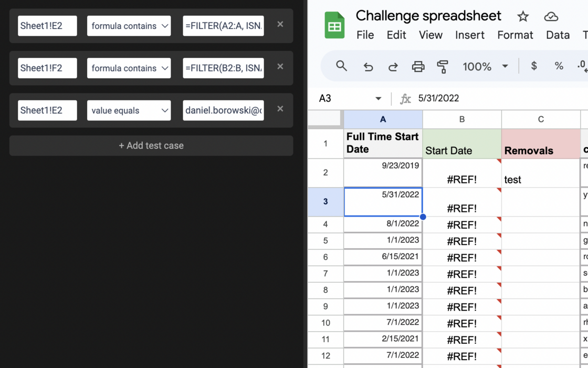Star the Challenge spreadsheet

(x=522, y=16)
